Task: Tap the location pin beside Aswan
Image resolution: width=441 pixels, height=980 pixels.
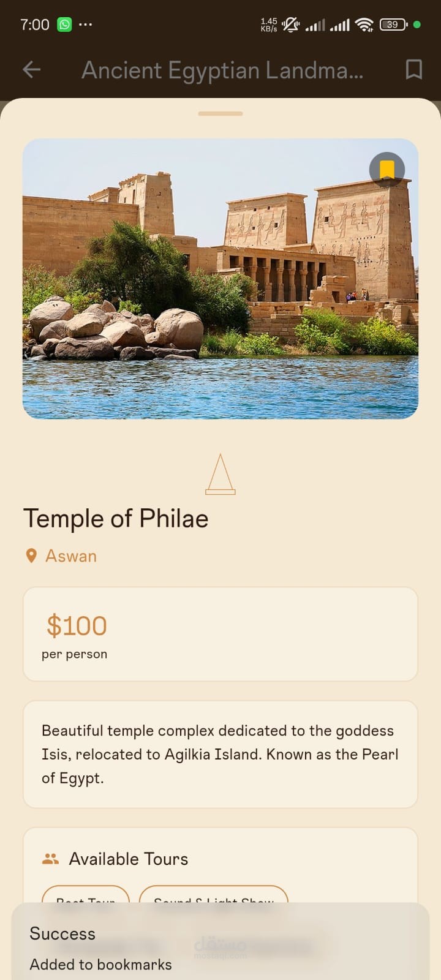Action: tap(31, 556)
